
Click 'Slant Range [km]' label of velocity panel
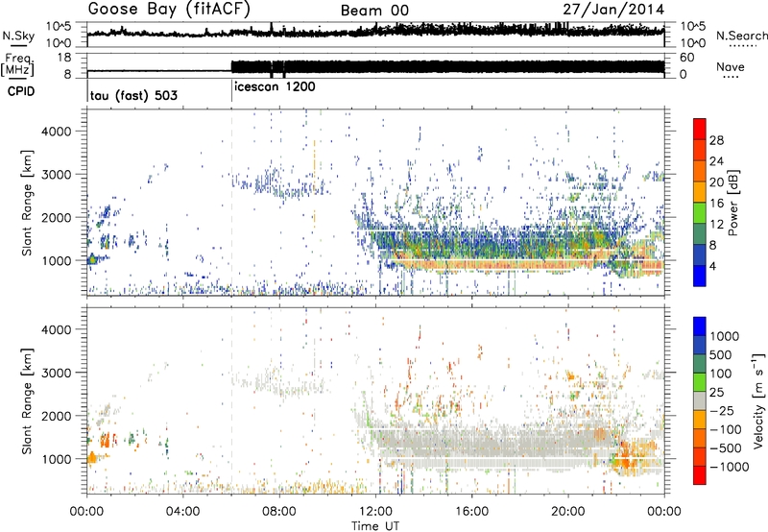(27, 400)
